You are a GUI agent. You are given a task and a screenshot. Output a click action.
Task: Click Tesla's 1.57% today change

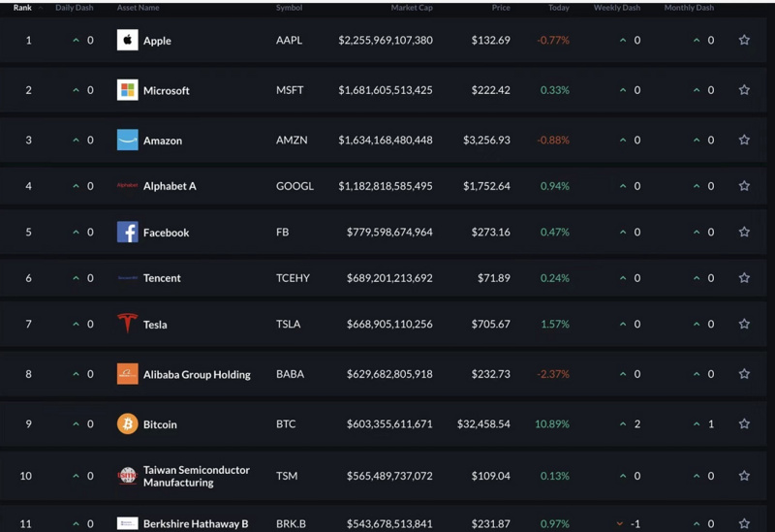(x=555, y=324)
